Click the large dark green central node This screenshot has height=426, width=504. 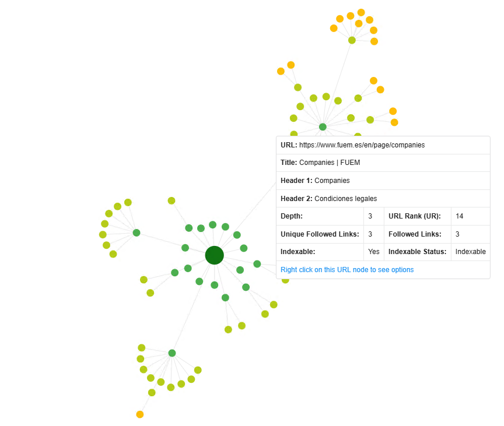coord(215,255)
